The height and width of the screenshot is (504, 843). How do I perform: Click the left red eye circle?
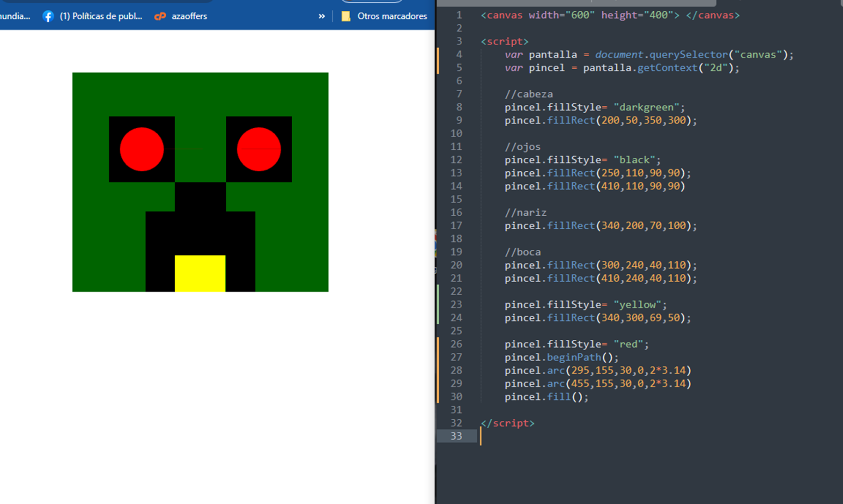tap(142, 149)
